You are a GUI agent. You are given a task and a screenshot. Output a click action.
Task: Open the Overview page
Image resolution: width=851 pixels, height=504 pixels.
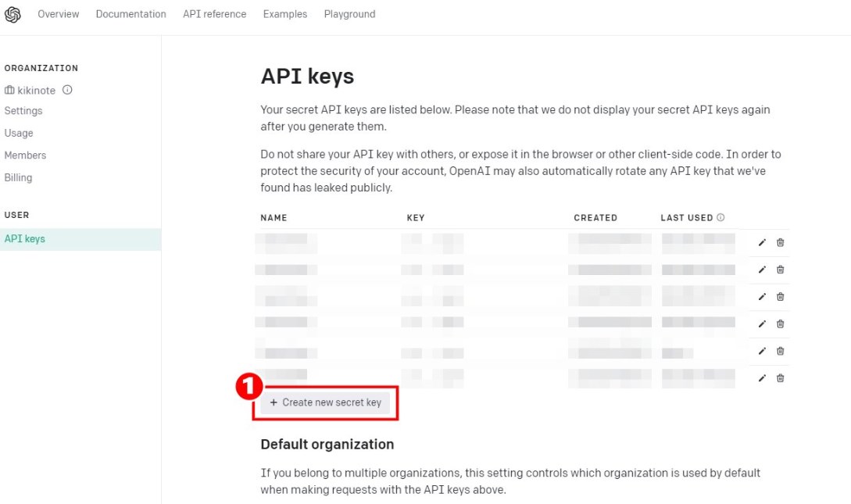click(x=59, y=14)
